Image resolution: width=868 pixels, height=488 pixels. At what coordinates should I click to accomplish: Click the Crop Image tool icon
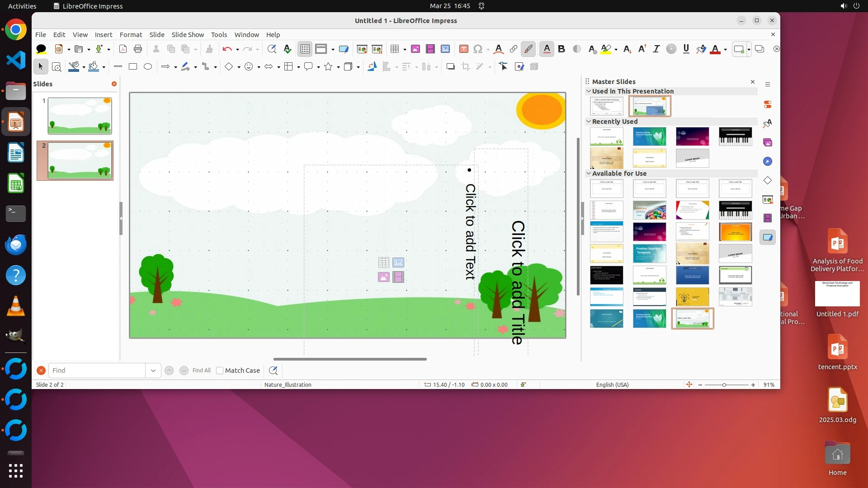coord(466,67)
